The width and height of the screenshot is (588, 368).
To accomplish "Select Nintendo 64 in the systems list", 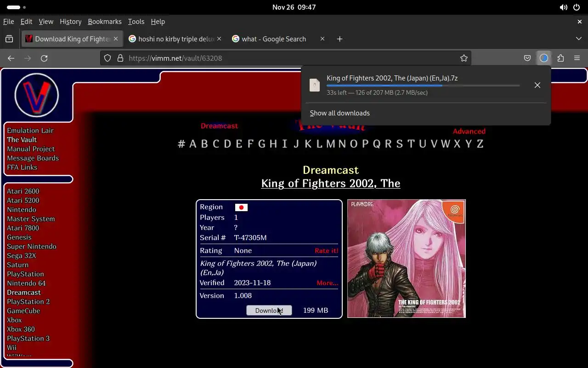I will (x=26, y=283).
